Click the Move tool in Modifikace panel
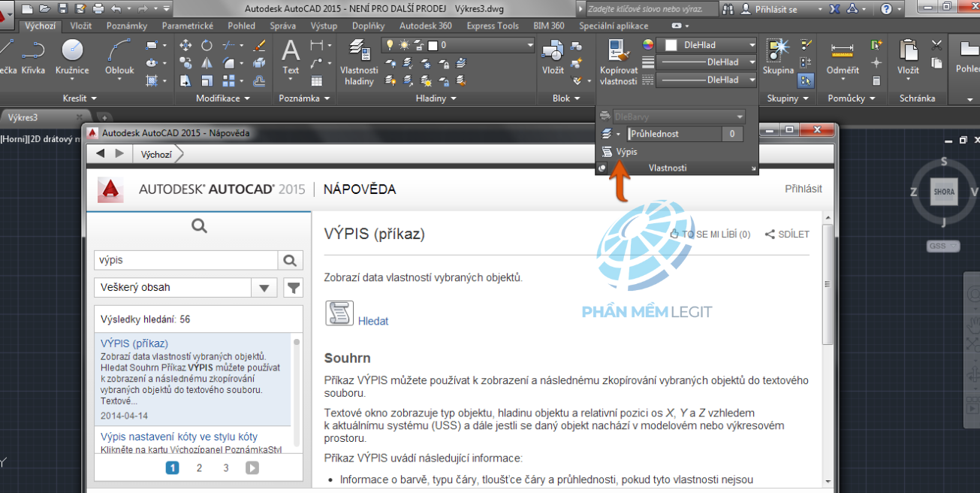The height and width of the screenshot is (493, 980). (x=185, y=46)
